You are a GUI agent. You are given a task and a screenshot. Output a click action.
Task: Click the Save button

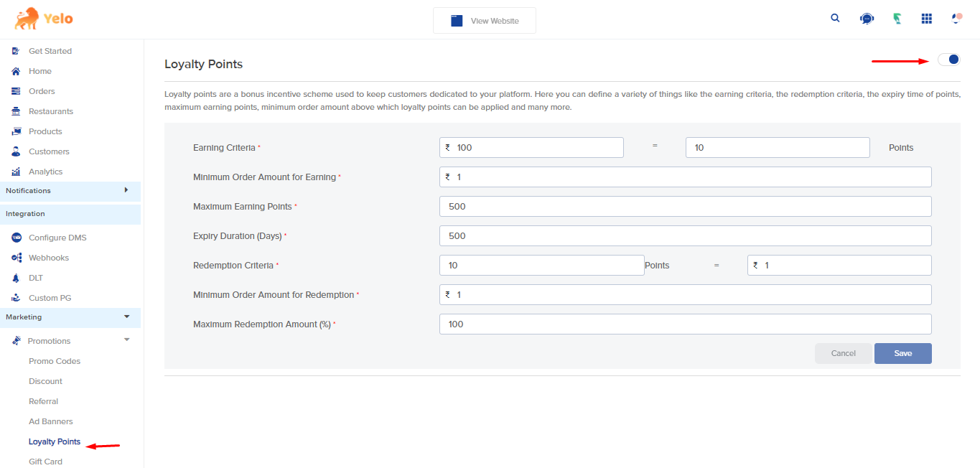(903, 353)
